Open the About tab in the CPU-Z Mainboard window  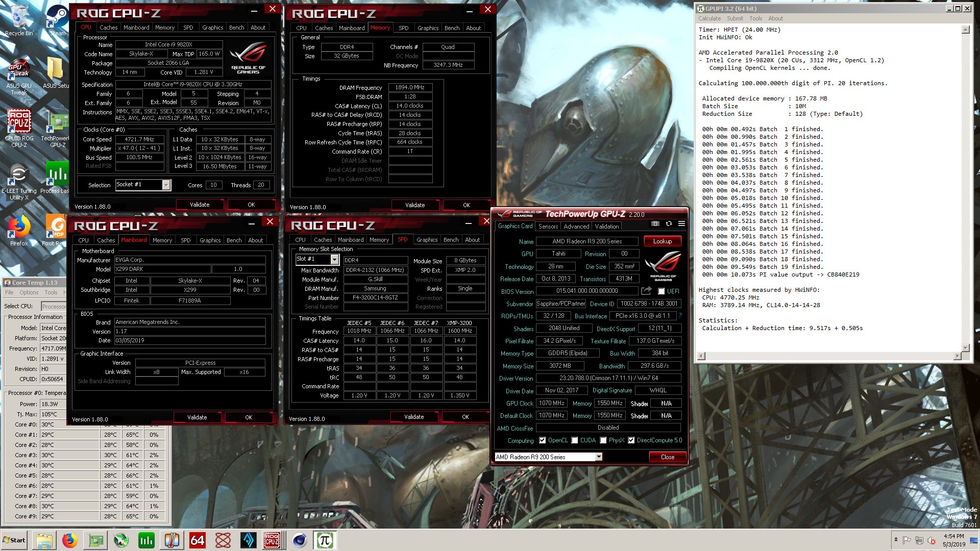(256, 240)
